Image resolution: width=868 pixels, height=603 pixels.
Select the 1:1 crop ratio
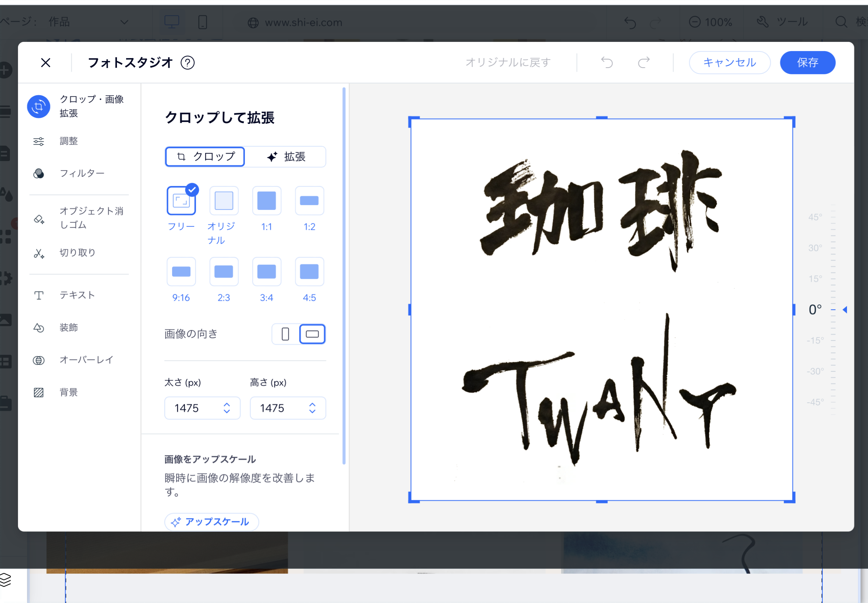coord(266,201)
